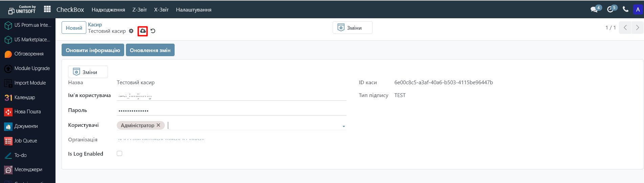Open the conversations messages icon
Viewport: 644px width, 183px height.
coord(594,9)
